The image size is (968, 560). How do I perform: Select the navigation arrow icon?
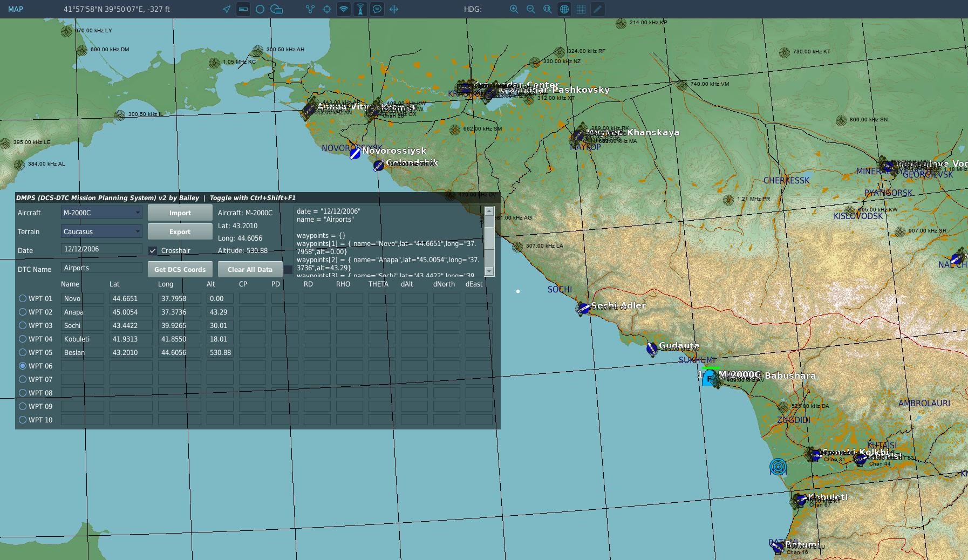tap(227, 9)
